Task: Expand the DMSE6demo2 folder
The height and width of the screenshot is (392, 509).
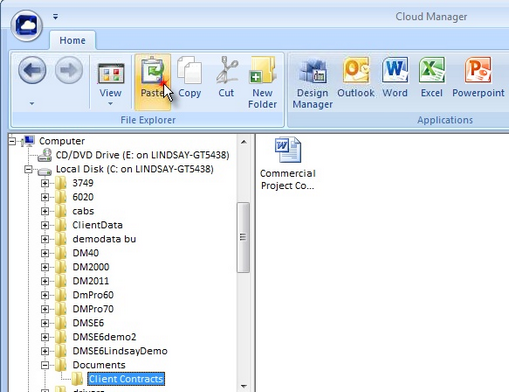Action: tap(45, 337)
